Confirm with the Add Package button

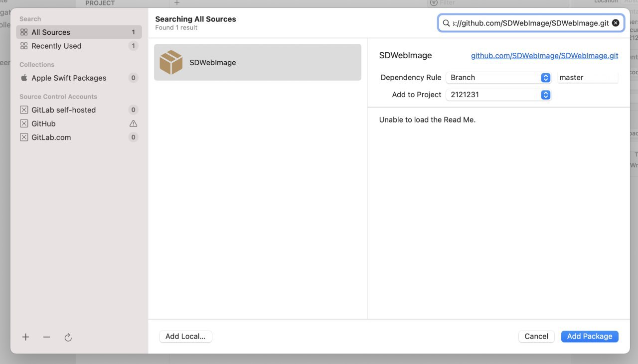click(x=590, y=337)
